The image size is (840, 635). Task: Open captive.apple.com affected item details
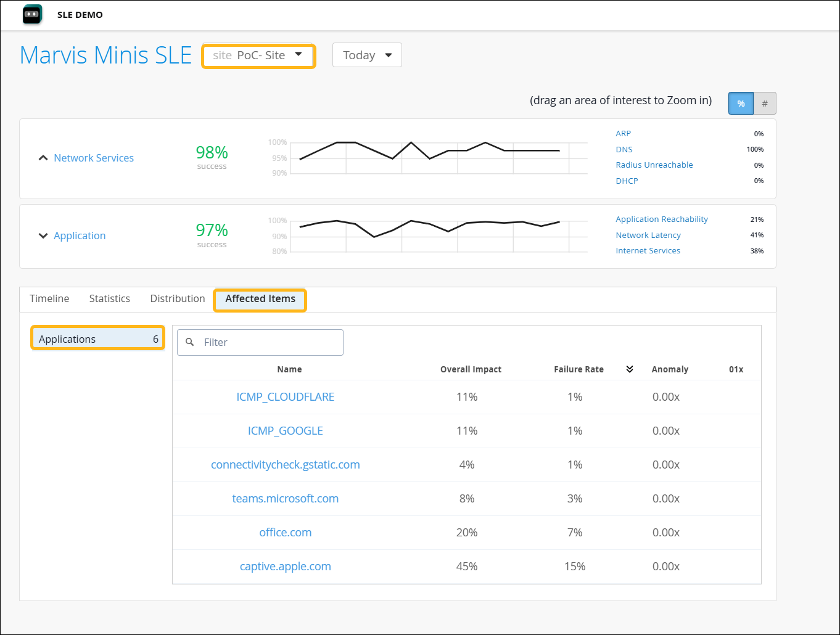click(x=285, y=566)
